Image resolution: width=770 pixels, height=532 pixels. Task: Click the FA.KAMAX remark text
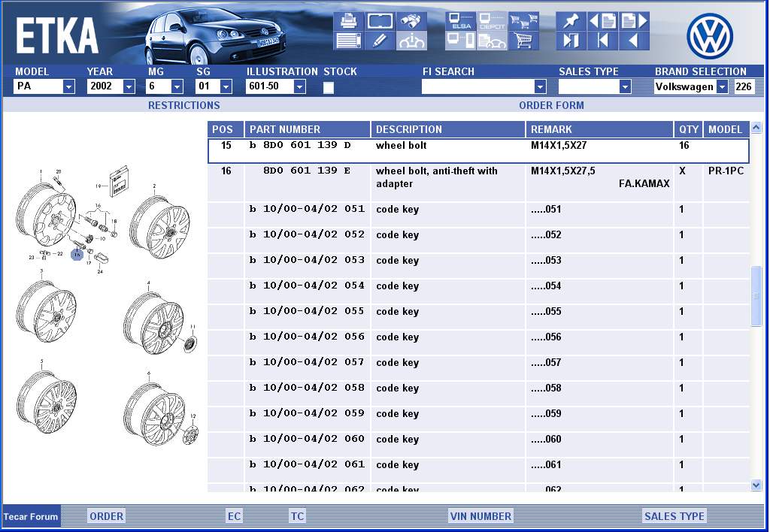644,183
